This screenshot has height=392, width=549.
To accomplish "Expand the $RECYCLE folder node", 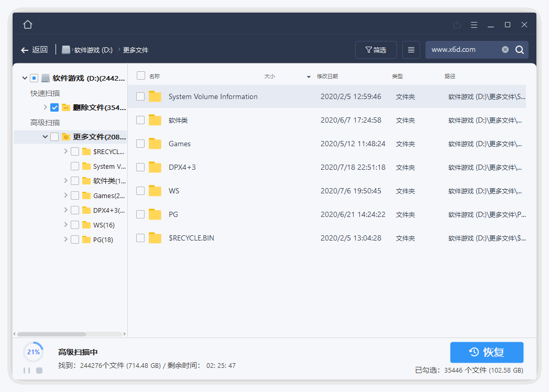I will click(x=65, y=151).
